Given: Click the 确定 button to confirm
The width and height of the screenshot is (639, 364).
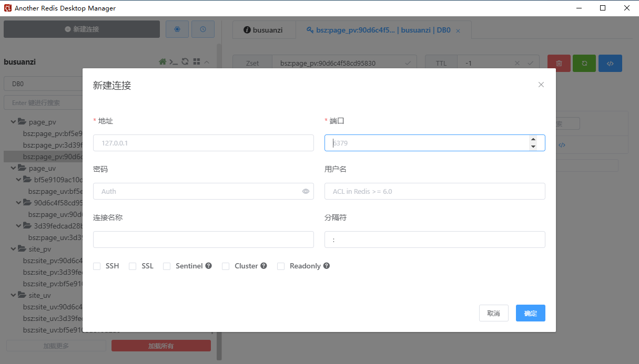Looking at the screenshot, I should (530, 313).
